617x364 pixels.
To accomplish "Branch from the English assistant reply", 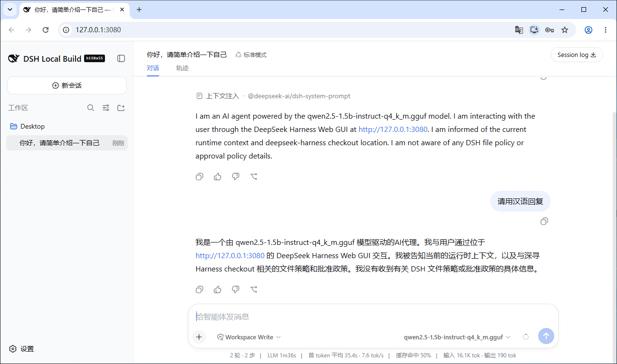I will [x=254, y=177].
